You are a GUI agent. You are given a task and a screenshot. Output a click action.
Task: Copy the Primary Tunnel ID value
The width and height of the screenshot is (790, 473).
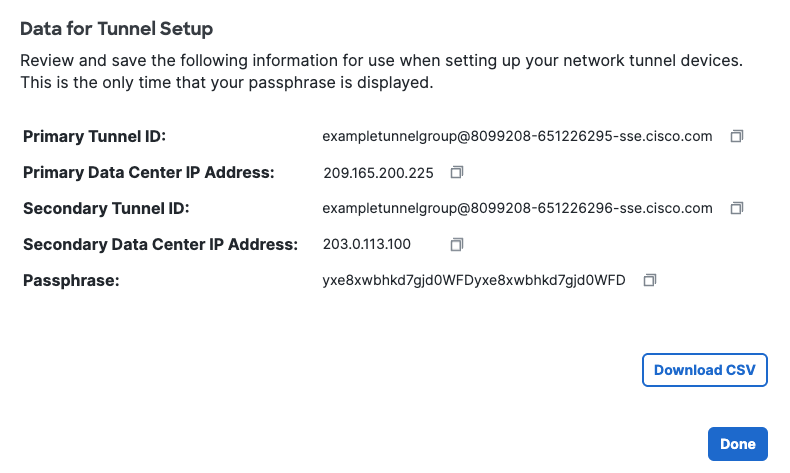point(737,136)
